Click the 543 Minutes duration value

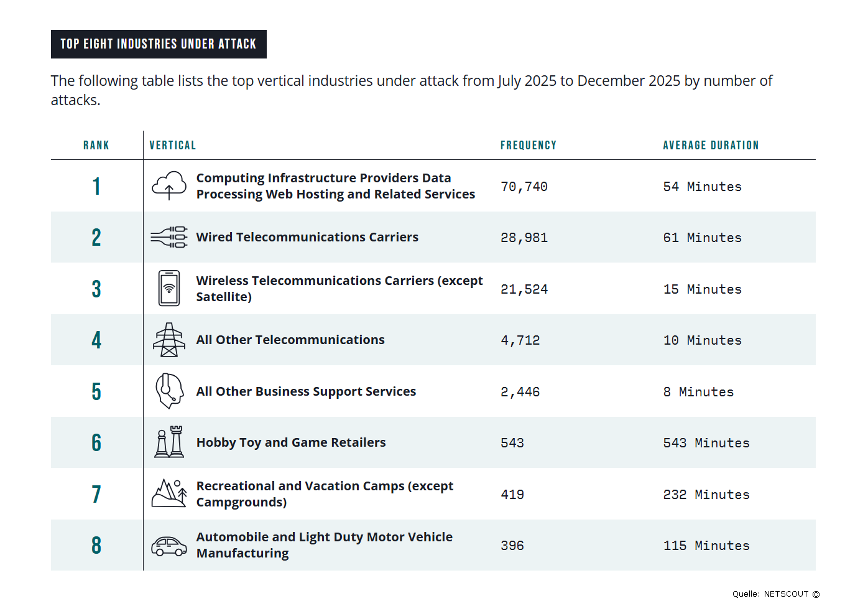point(706,443)
